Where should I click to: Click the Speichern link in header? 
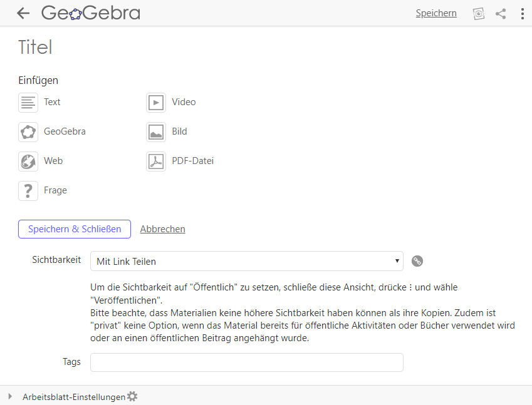tap(436, 13)
